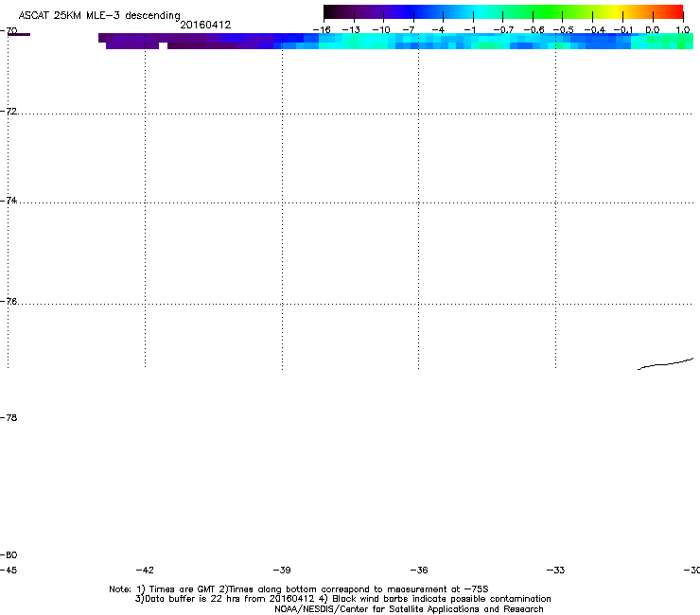Click the -1 colorbar label
Image resolution: width=700 pixels, height=615 pixels.
point(469,30)
